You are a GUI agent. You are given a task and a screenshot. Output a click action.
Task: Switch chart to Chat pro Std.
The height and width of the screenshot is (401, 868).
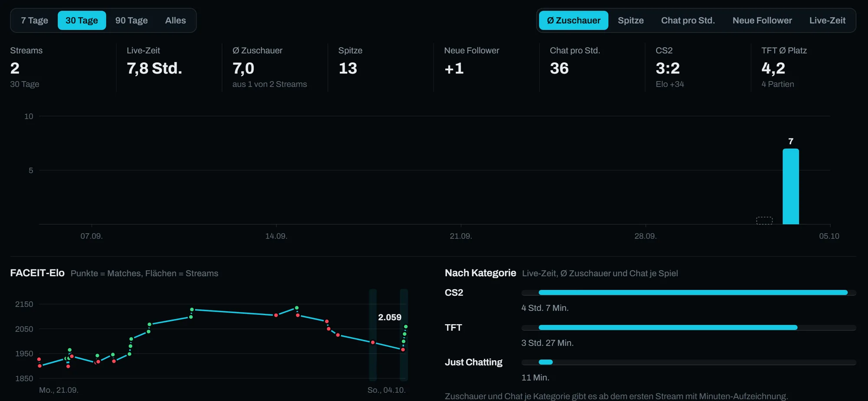[688, 20]
